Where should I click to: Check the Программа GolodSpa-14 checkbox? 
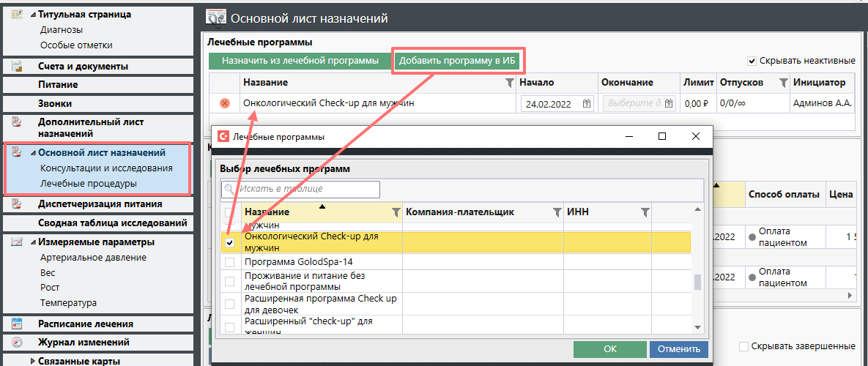[230, 262]
